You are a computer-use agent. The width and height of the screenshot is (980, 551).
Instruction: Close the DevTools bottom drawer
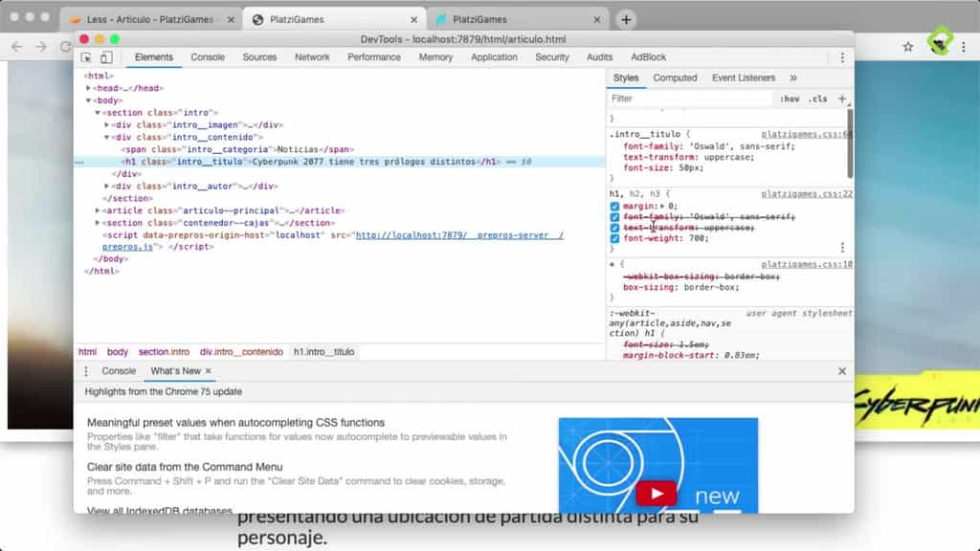click(842, 371)
